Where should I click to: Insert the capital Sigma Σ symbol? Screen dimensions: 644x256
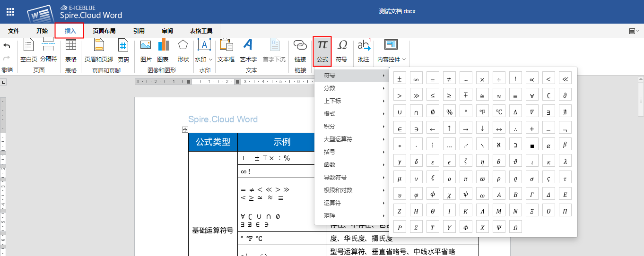coord(416,227)
